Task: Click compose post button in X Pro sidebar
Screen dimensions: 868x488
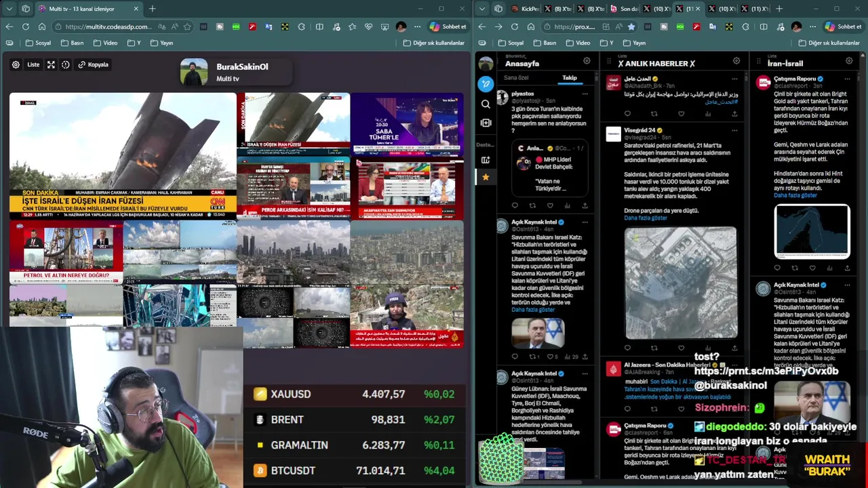Action: point(486,84)
